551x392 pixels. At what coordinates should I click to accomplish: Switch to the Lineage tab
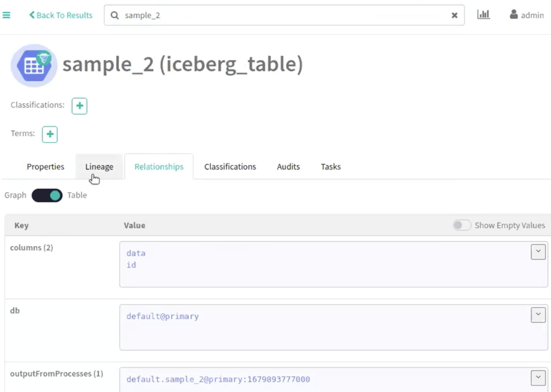coord(99,167)
